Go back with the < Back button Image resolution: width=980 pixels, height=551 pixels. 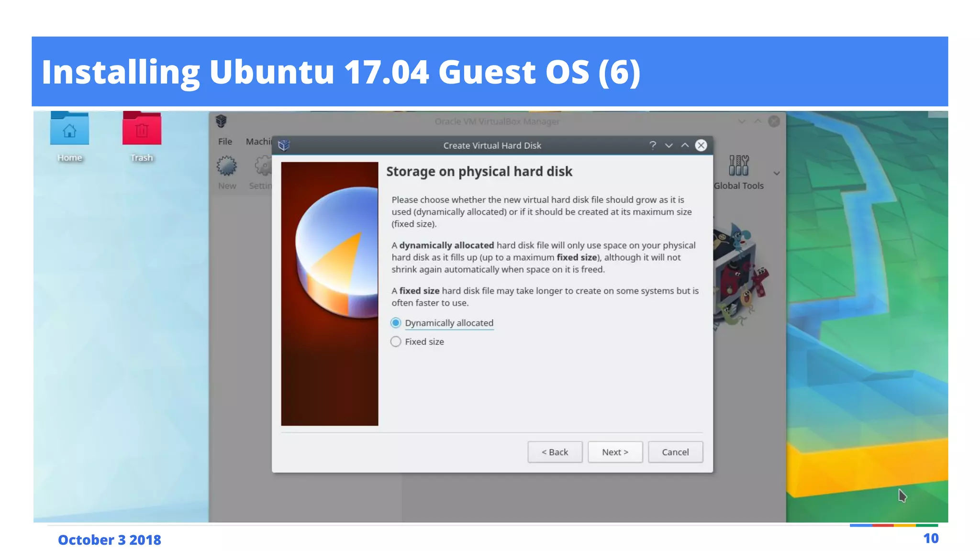tap(555, 452)
